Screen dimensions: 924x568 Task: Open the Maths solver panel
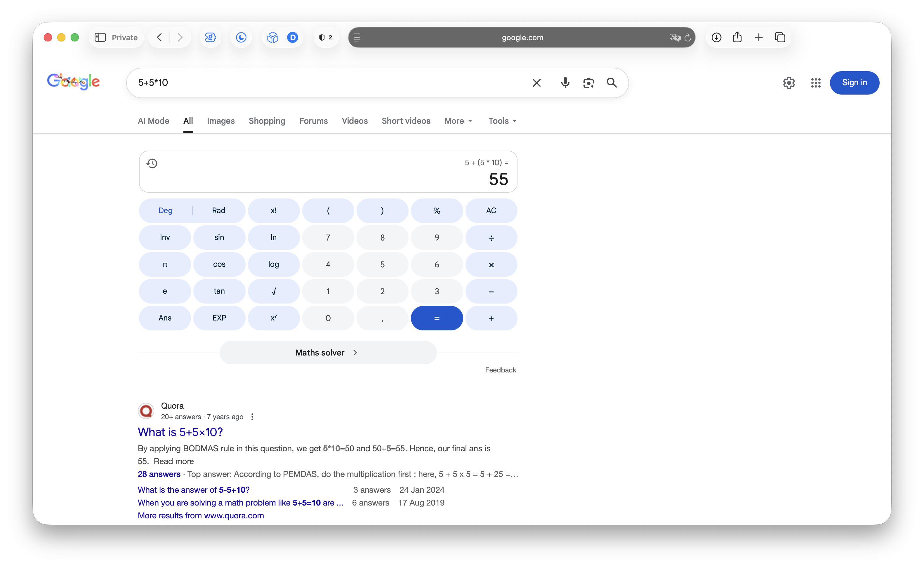pyautogui.click(x=327, y=352)
